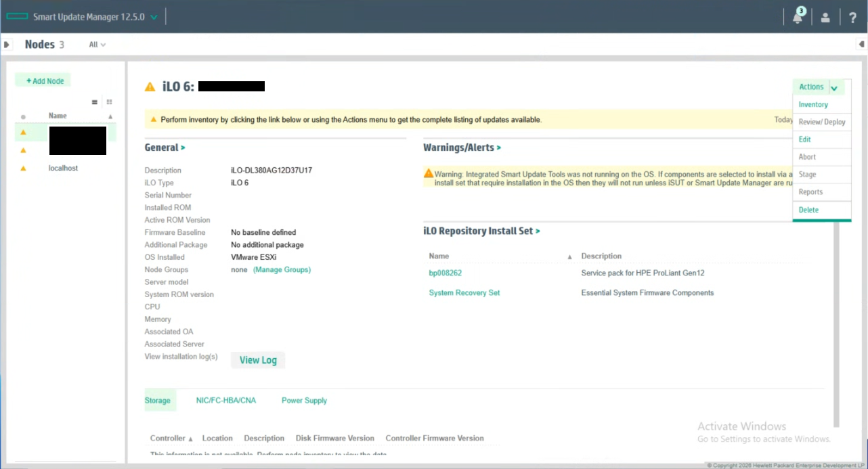
Task: Switch to list view icon
Action: point(95,102)
